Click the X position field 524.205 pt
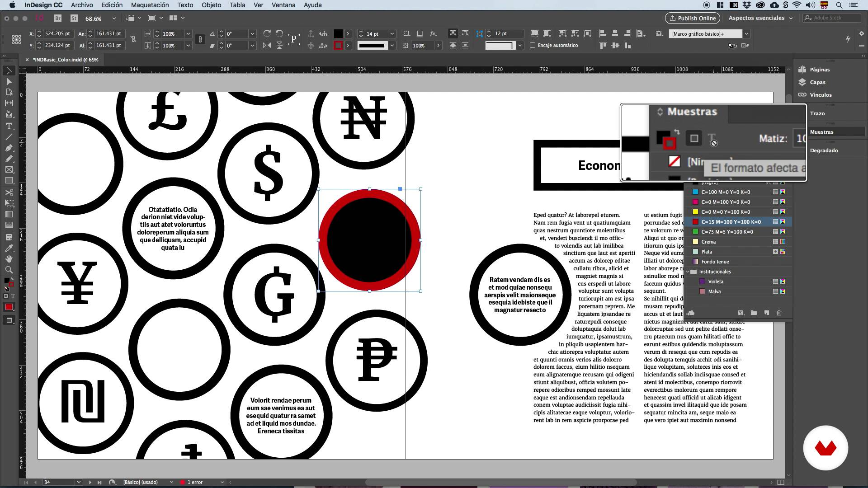This screenshot has width=868, height=488. pos(58,33)
